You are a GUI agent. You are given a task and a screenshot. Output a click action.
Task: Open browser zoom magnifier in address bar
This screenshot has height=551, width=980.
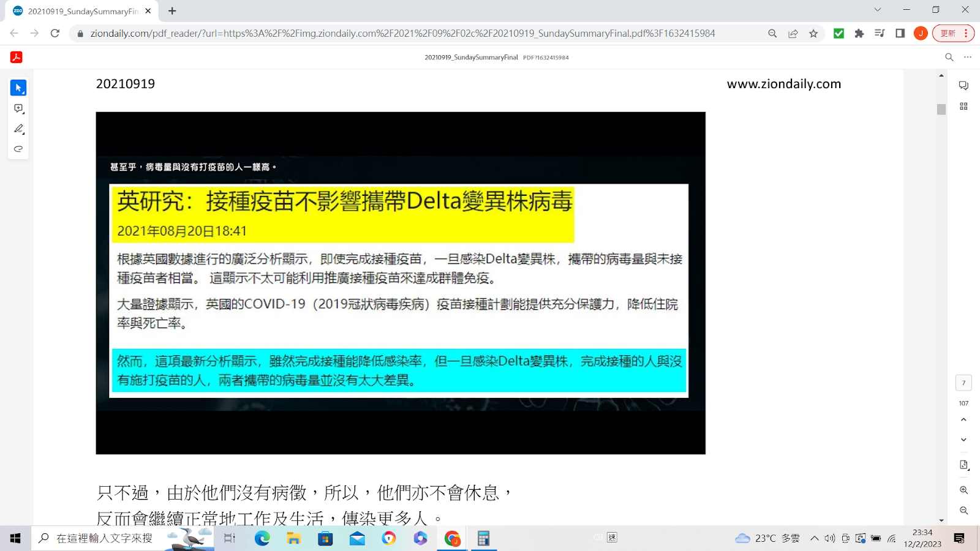(x=772, y=34)
